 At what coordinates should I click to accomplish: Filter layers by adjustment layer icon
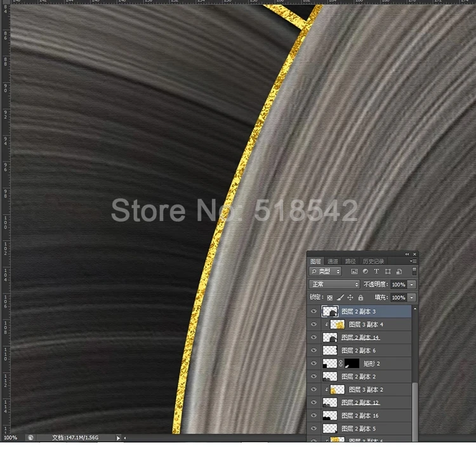click(365, 271)
